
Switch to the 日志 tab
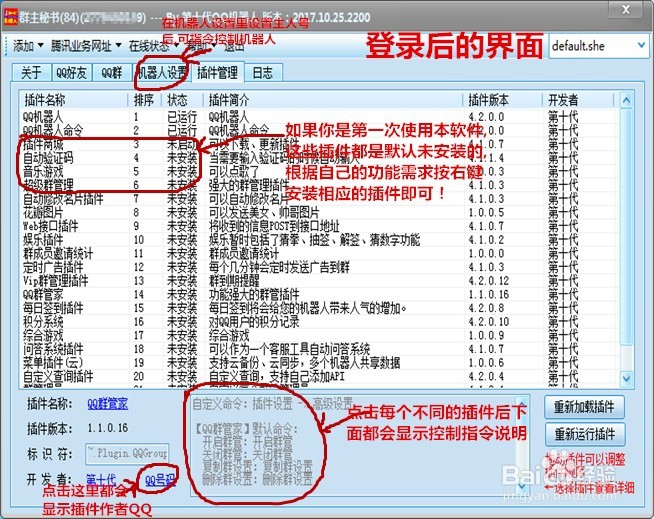point(263,73)
